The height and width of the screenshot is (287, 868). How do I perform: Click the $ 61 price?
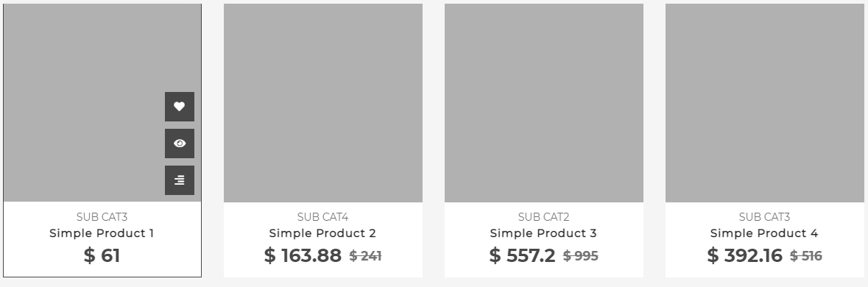tap(102, 255)
